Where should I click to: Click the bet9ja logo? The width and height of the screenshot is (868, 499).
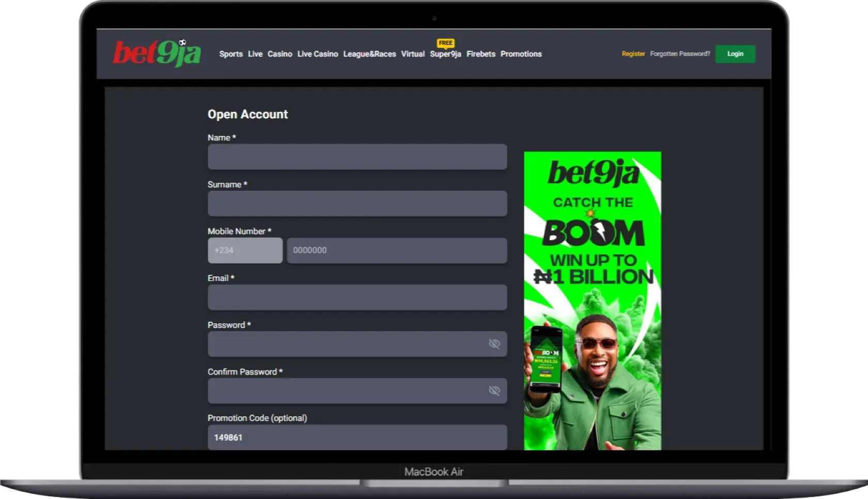[157, 53]
